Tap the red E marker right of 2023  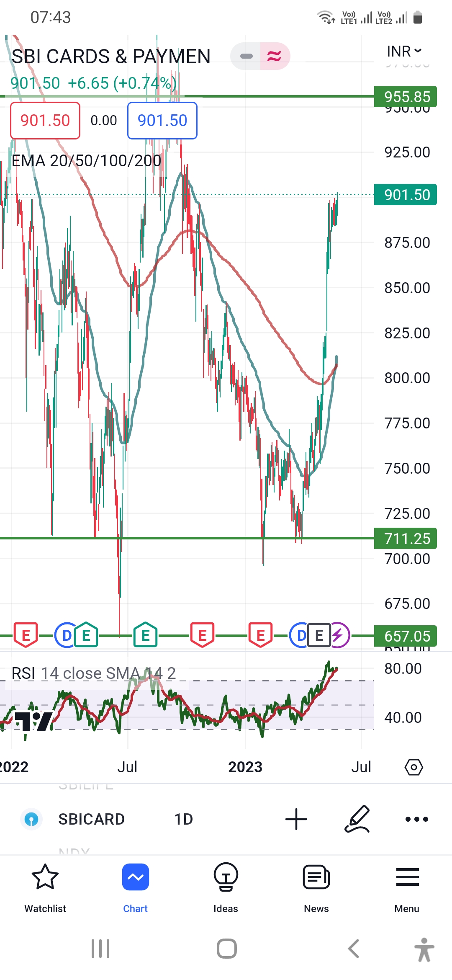click(261, 635)
